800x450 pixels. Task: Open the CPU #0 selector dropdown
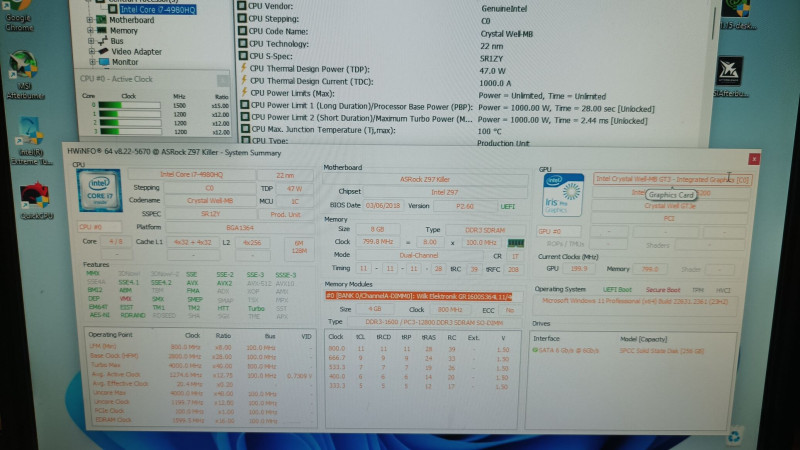point(99,227)
